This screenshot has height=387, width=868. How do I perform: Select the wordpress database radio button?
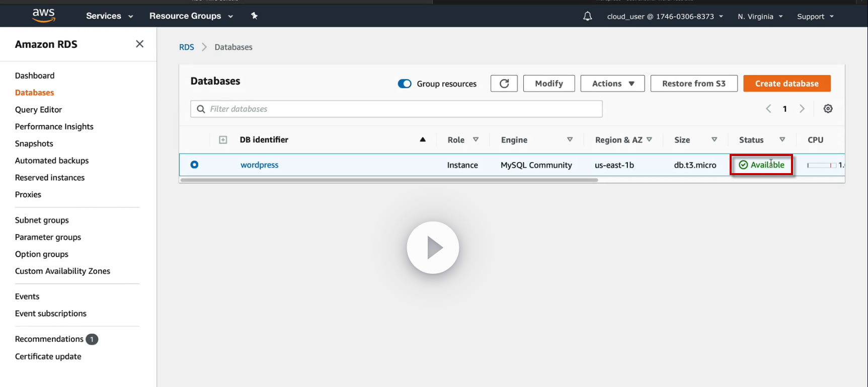tap(194, 165)
